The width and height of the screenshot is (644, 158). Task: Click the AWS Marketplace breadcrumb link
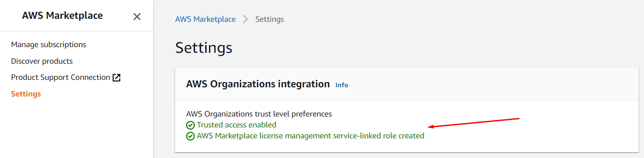coord(205,19)
